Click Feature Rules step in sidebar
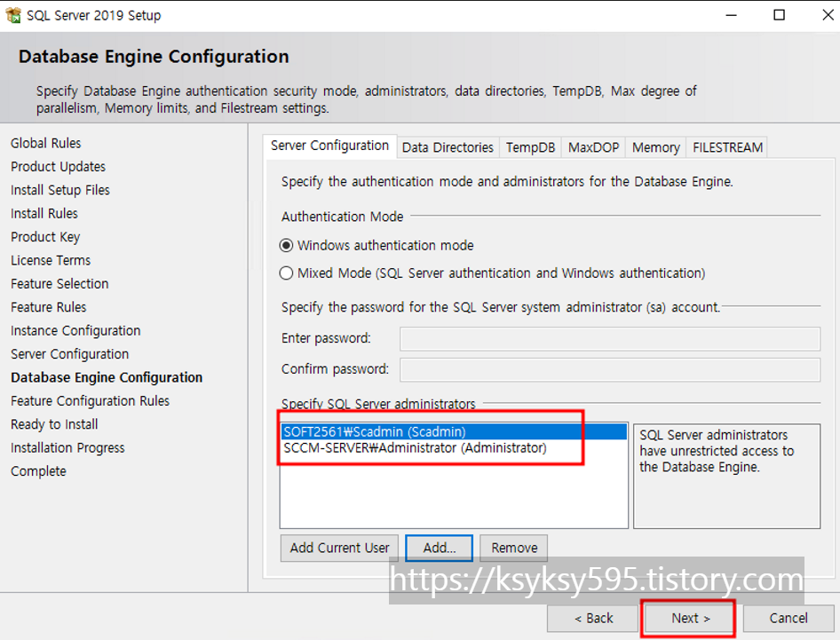Viewport: 840px width, 640px height. pos(48,307)
